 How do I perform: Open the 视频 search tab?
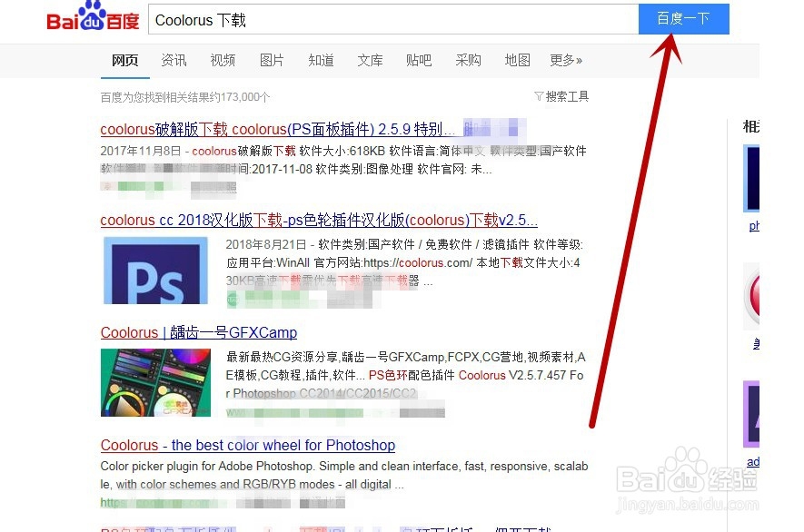click(223, 61)
